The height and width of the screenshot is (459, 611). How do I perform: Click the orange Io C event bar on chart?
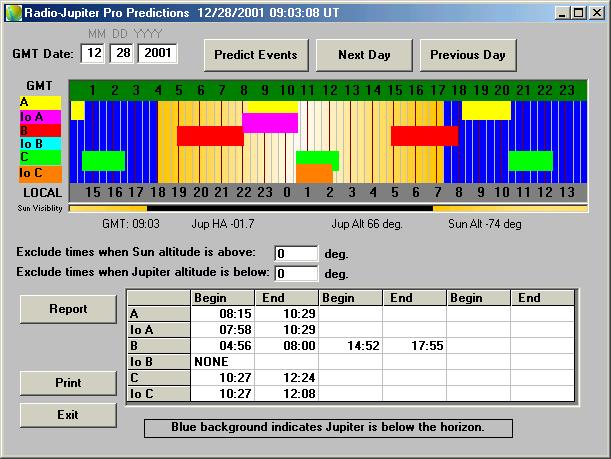coord(314,174)
